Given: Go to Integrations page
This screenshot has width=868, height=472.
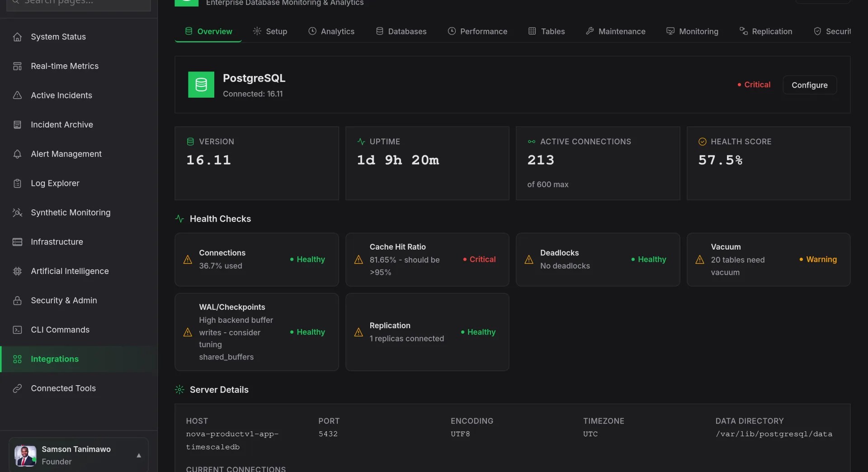Looking at the screenshot, I should pos(79,359).
